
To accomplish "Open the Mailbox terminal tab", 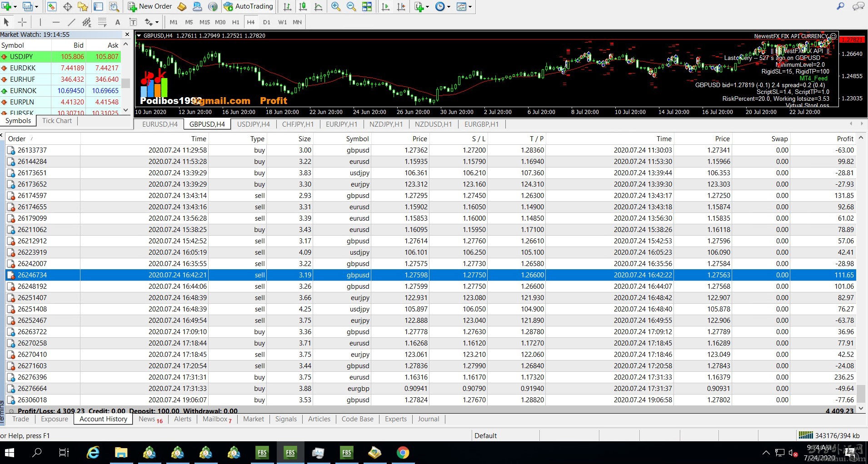I will coord(217,419).
